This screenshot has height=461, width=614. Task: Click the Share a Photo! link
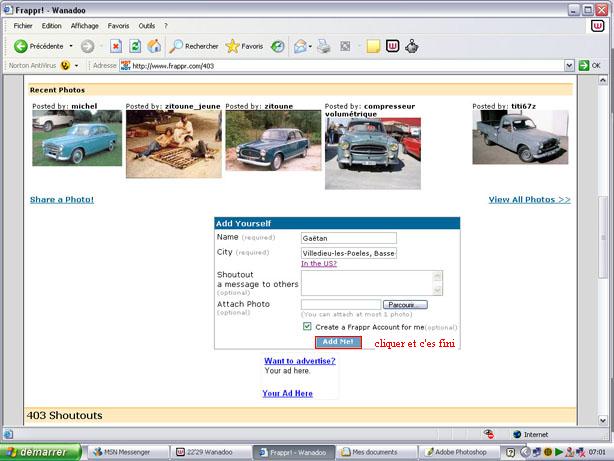pos(62,200)
